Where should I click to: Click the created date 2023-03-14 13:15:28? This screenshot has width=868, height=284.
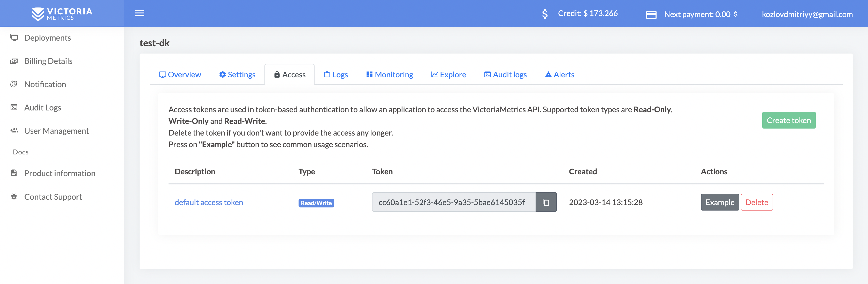[606, 202]
